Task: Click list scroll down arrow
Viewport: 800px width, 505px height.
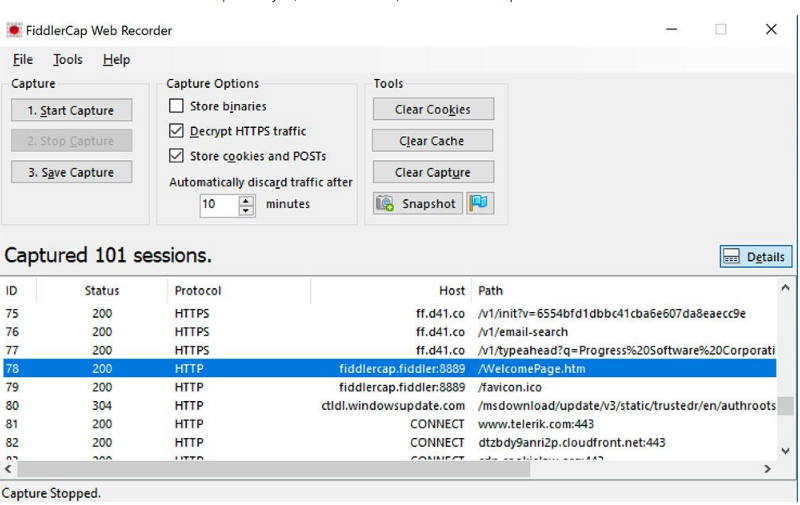Action: 785,451
